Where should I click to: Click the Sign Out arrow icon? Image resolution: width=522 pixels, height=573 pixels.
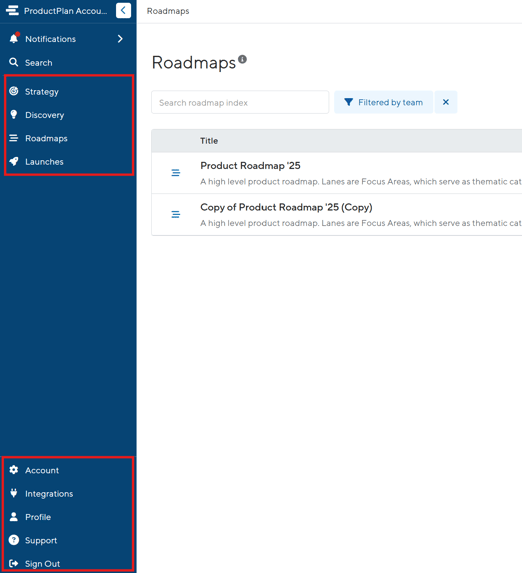[14, 563]
